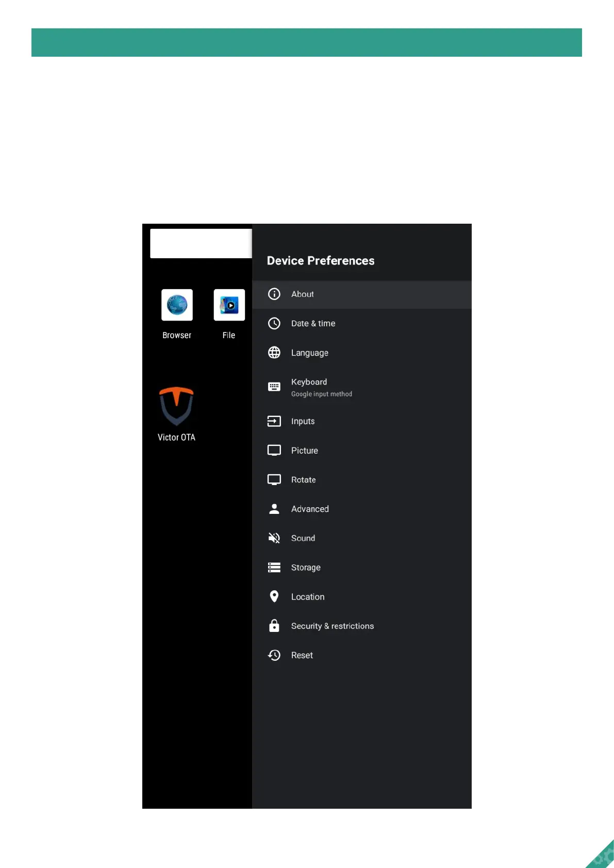Click the padlock Security icon
This screenshot has height=868, width=614.
click(274, 626)
